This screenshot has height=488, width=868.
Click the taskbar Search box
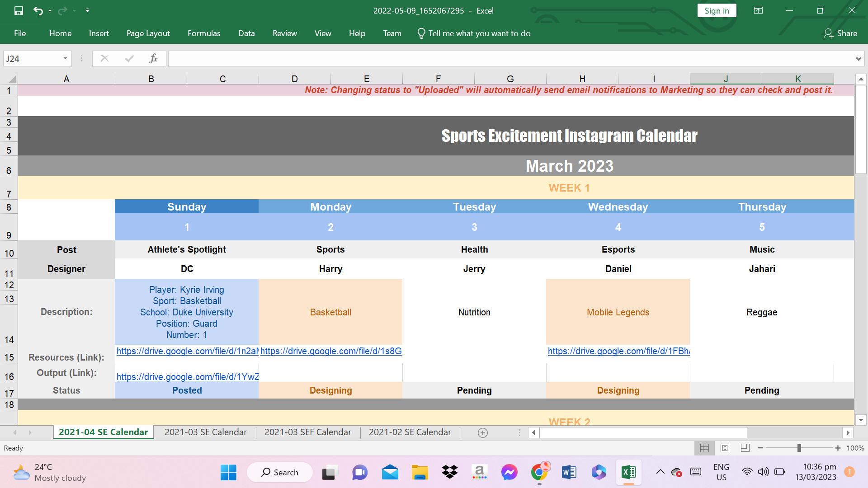coord(280,473)
